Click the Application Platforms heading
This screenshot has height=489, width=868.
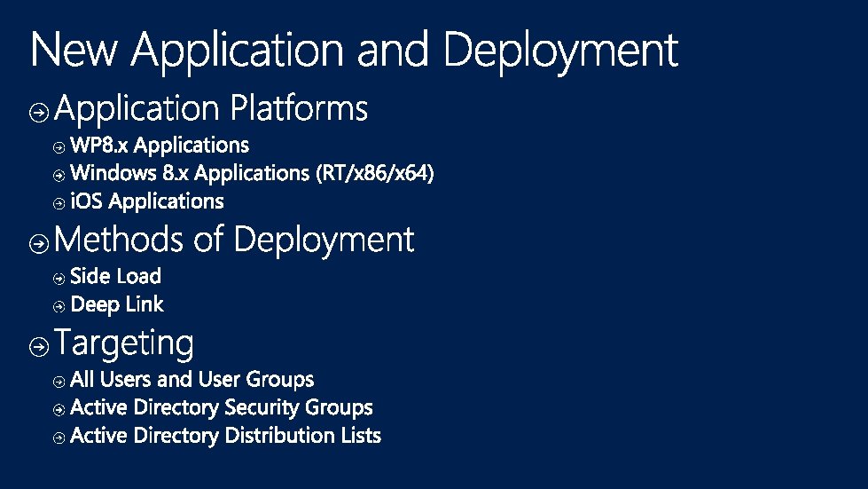[211, 108]
